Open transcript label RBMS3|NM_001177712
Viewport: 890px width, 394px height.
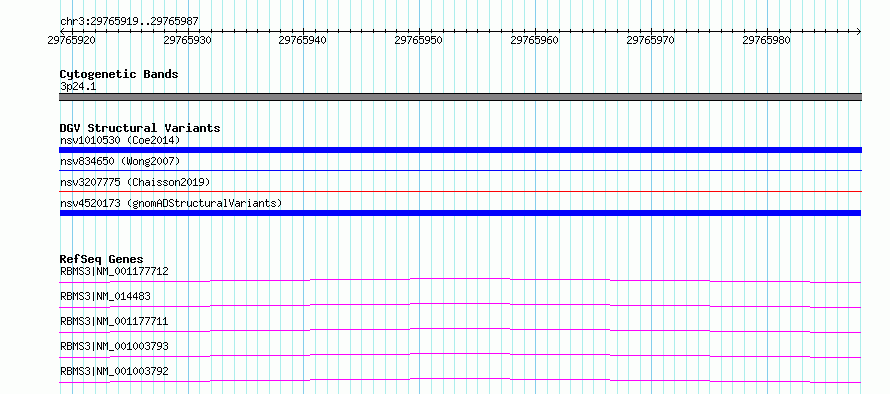[114, 271]
